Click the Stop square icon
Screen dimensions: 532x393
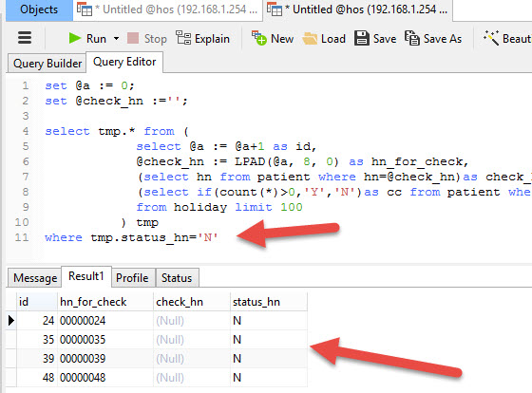133,38
